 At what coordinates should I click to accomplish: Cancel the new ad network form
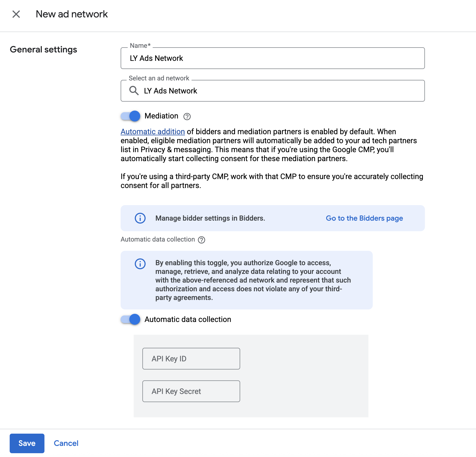[x=66, y=443]
